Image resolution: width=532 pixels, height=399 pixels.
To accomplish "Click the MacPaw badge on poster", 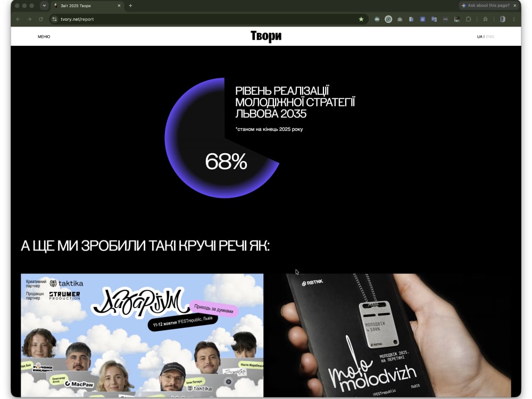I will pos(79,384).
